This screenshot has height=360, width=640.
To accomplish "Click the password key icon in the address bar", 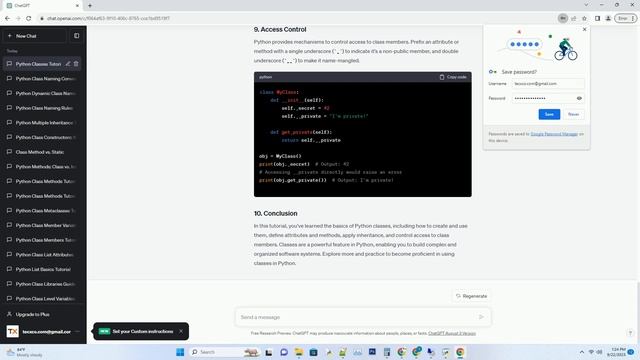I will pos(563,18).
